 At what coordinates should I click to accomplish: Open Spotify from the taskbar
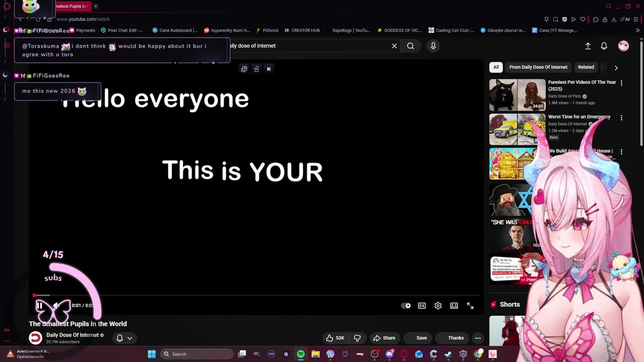[x=300, y=354]
